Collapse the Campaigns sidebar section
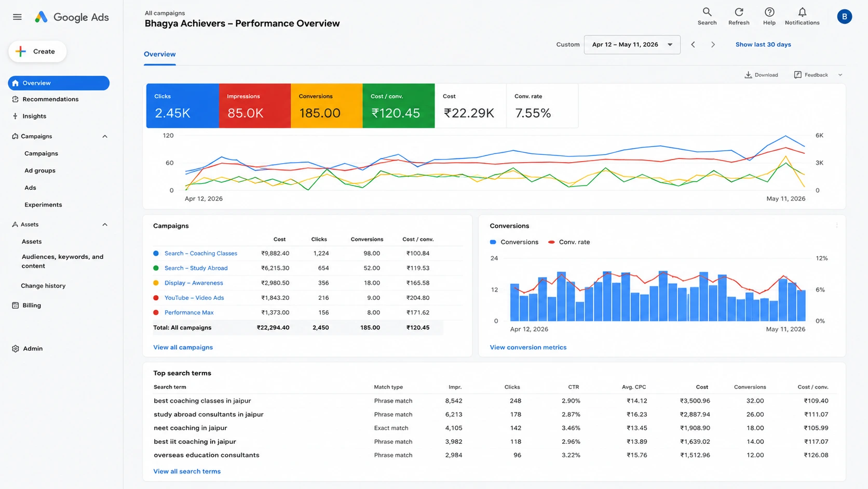Screen dimensions: 868x489 click(105, 136)
